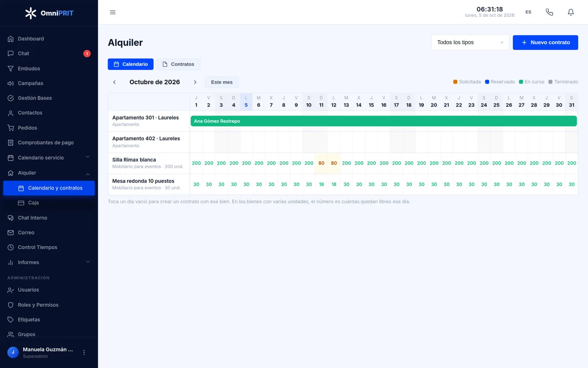Image resolution: width=588 pixels, height=368 pixels.
Task: Click the unread badge on Chat
Action: (x=87, y=53)
